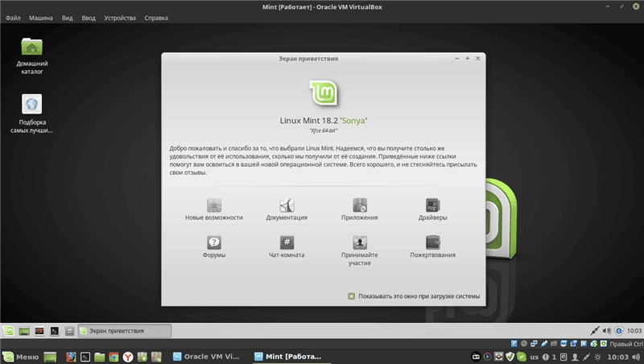Click the us keyboard layout indicator
Viewport: 644px width, 364px height.
click(x=535, y=357)
